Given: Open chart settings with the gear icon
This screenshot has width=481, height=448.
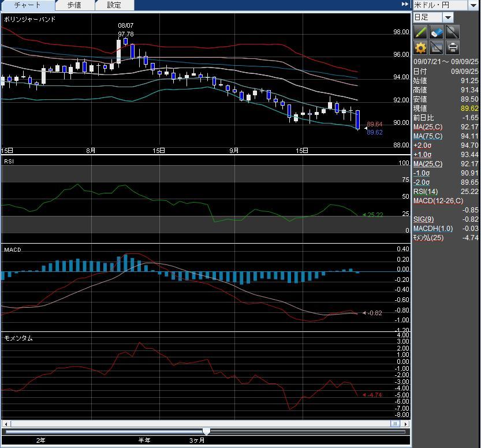Looking at the screenshot, I should point(420,48).
